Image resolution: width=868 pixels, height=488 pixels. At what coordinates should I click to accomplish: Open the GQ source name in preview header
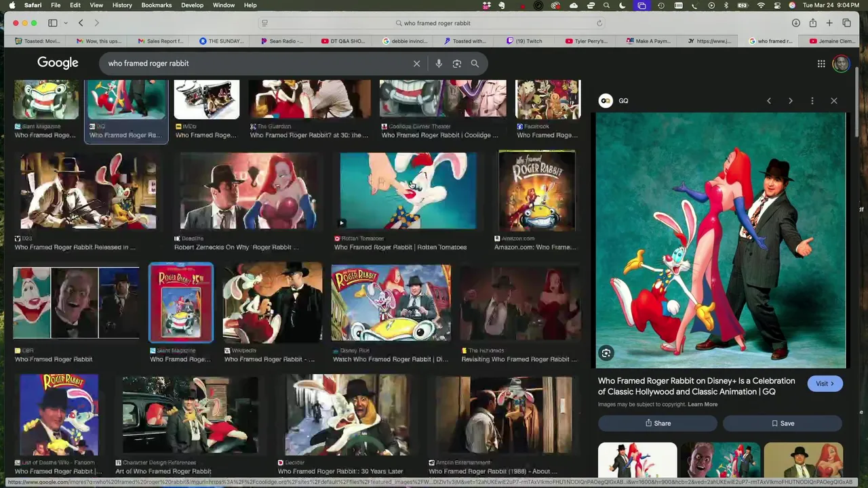(x=623, y=101)
